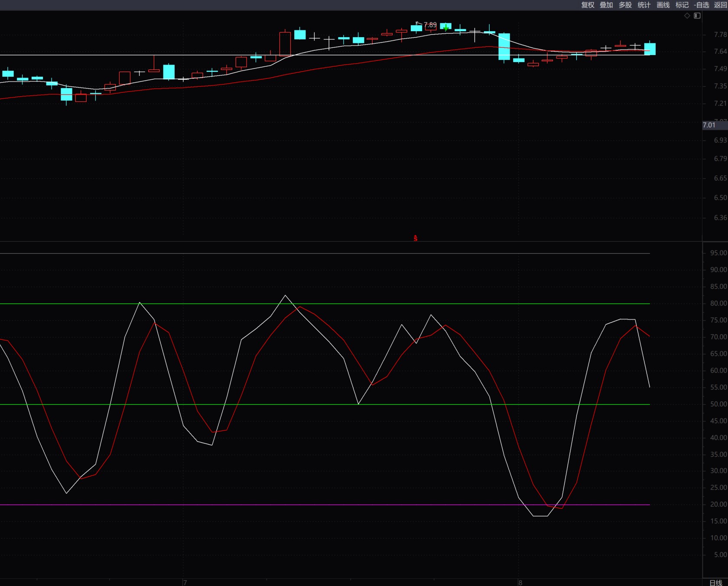Click the 日线 daily period label
Viewport: 728px width, 586px height.
716,583
